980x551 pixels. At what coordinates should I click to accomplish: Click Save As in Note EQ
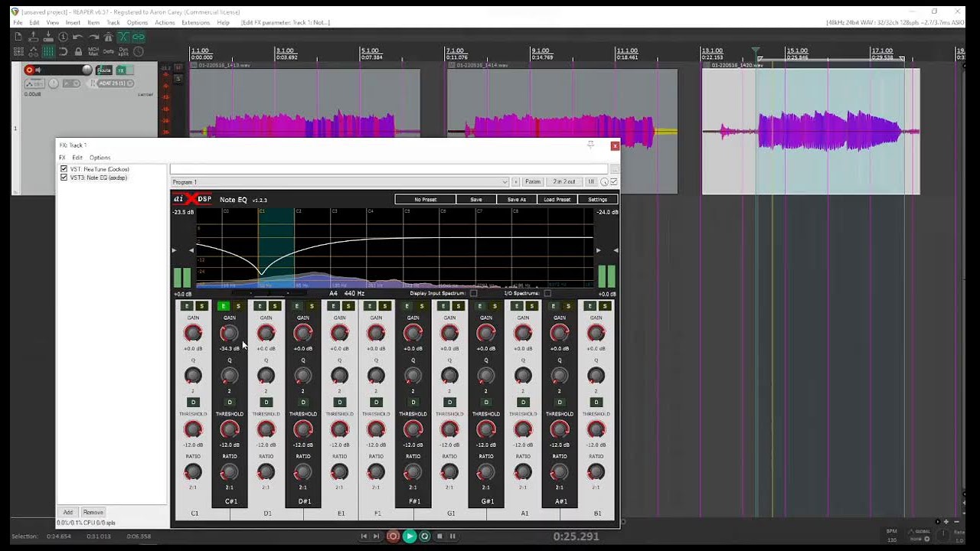(x=517, y=200)
